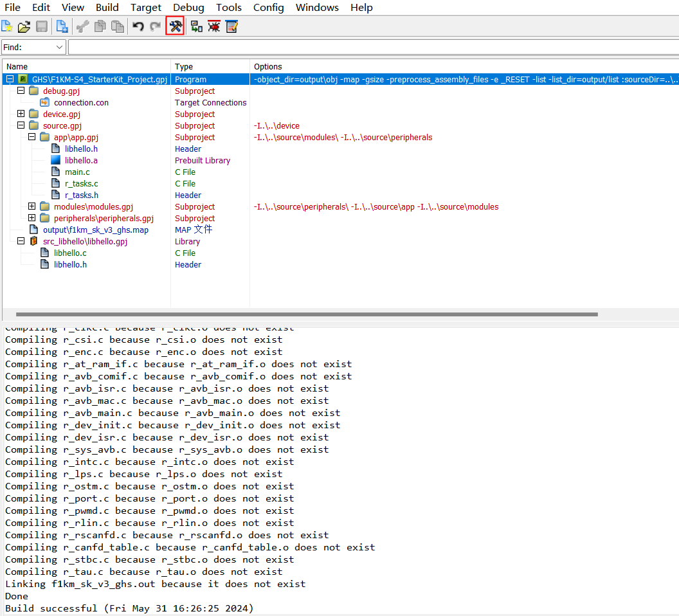Image resolution: width=679 pixels, height=616 pixels.
Task: Click the Undo arrow icon
Action: [x=138, y=26]
